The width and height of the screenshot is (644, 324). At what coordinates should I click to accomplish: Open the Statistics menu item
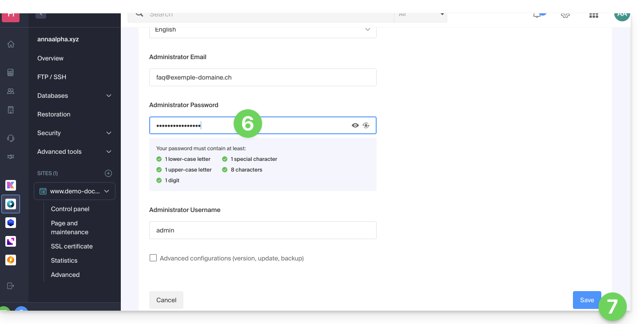click(64, 260)
